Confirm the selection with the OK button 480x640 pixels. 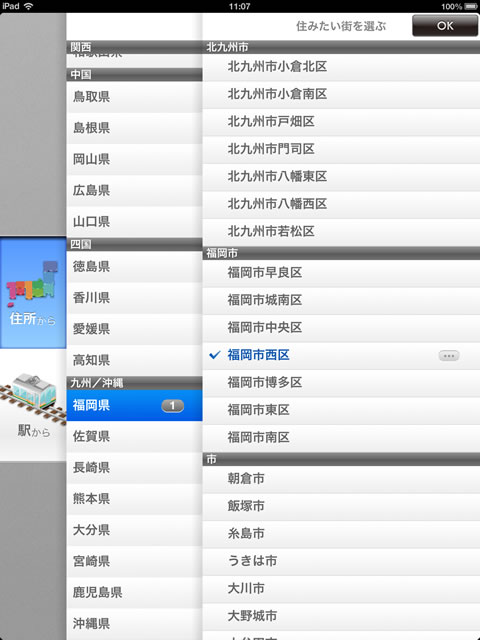click(x=444, y=26)
